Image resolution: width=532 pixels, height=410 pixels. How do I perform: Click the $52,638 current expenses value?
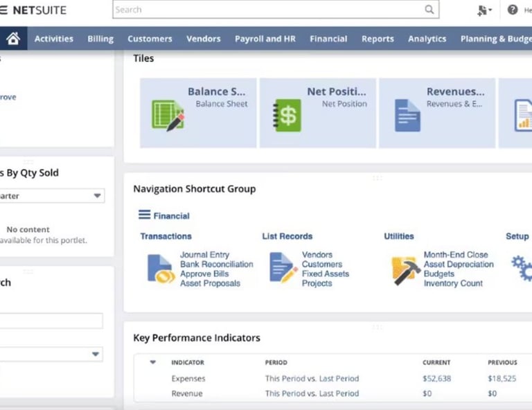point(436,378)
